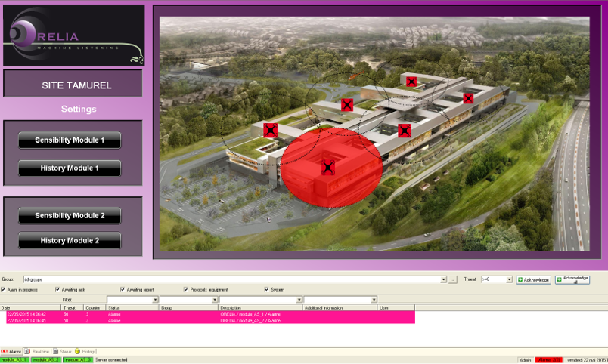Toggle the "Alarm in progress" checkbox
608x364 pixels.
(x=3, y=289)
